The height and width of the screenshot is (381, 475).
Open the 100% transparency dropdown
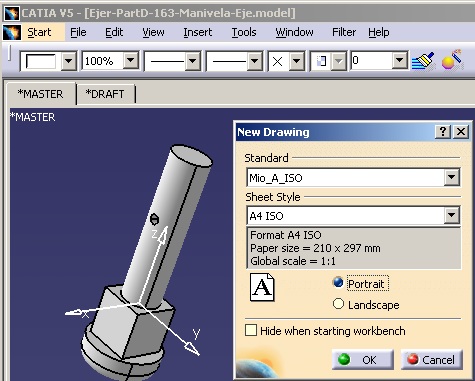[130, 61]
